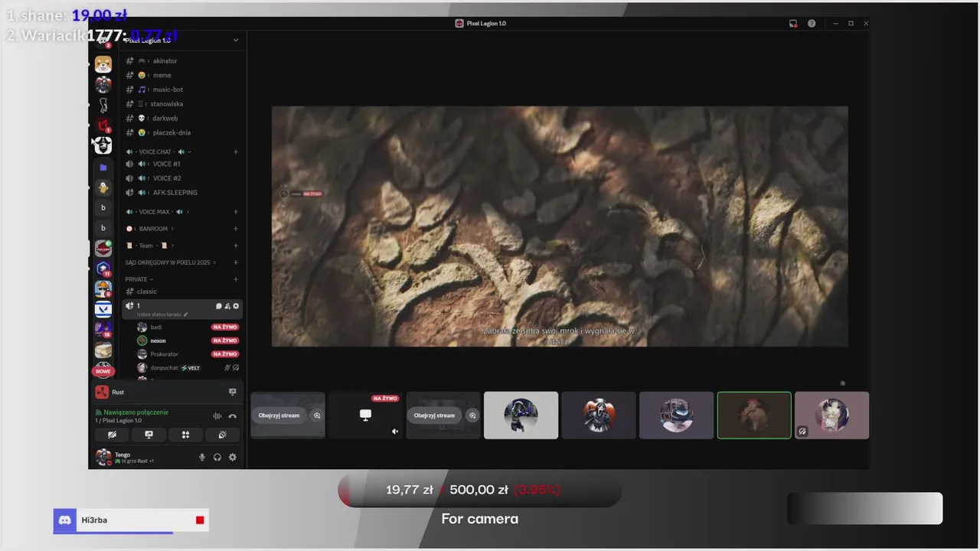This screenshot has height=551, width=980.
Task: Stream Rust with the screen share icon
Action: pyautogui.click(x=233, y=392)
